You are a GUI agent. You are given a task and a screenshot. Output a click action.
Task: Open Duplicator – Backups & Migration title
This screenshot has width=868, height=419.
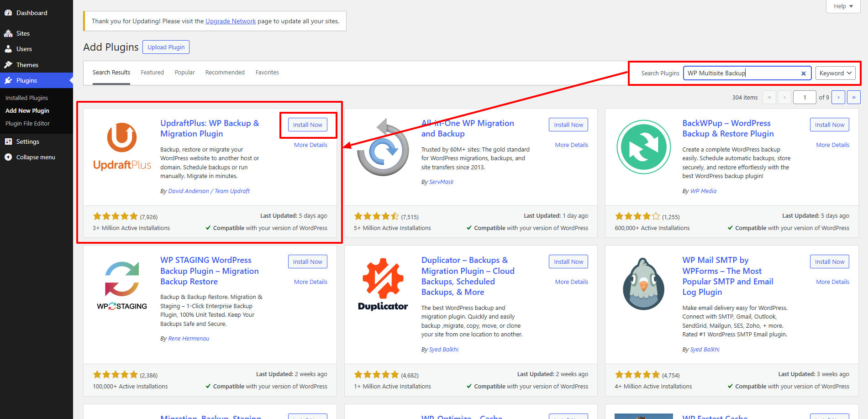(468, 276)
